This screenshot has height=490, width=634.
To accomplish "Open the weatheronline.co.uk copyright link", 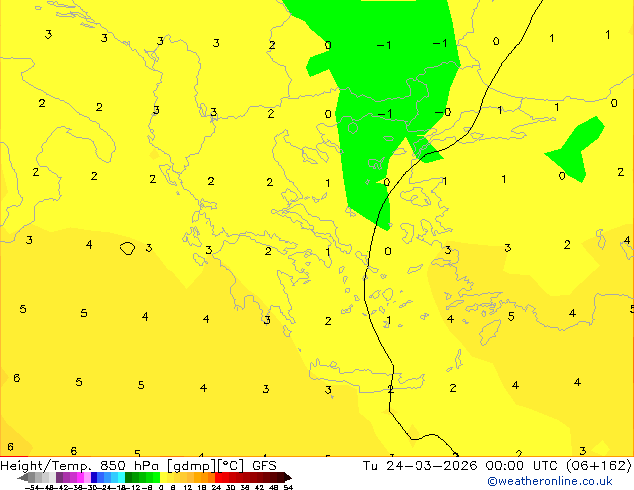I will click(550, 482).
